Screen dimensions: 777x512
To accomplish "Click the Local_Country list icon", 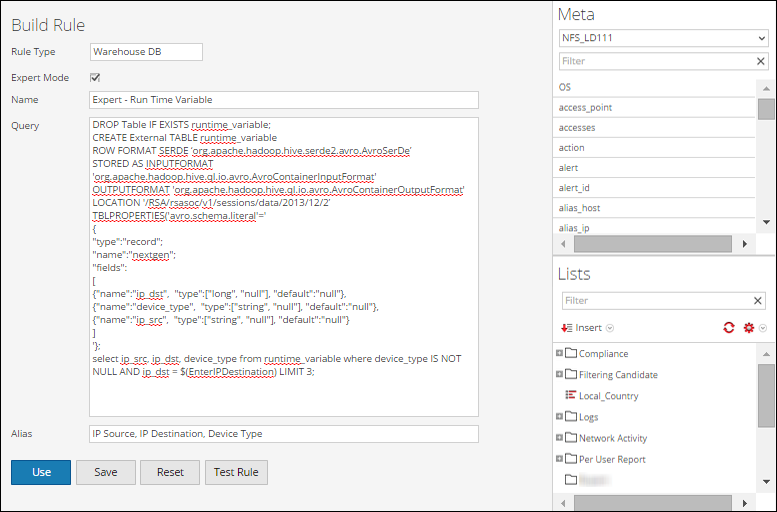I will pos(570,396).
